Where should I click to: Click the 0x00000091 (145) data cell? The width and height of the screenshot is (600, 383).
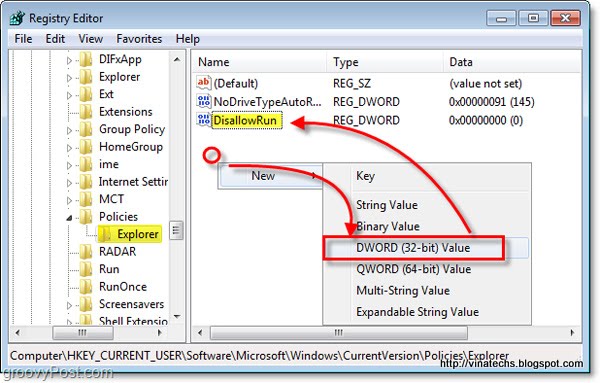click(491, 102)
